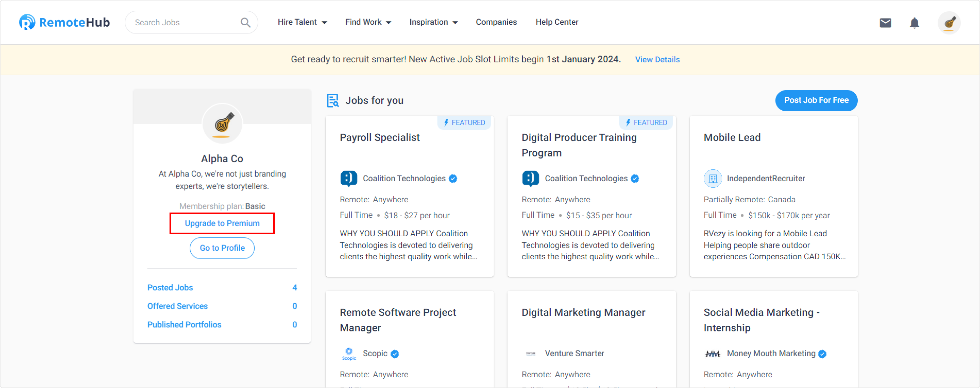Click the RemoteHub logo

click(64, 22)
